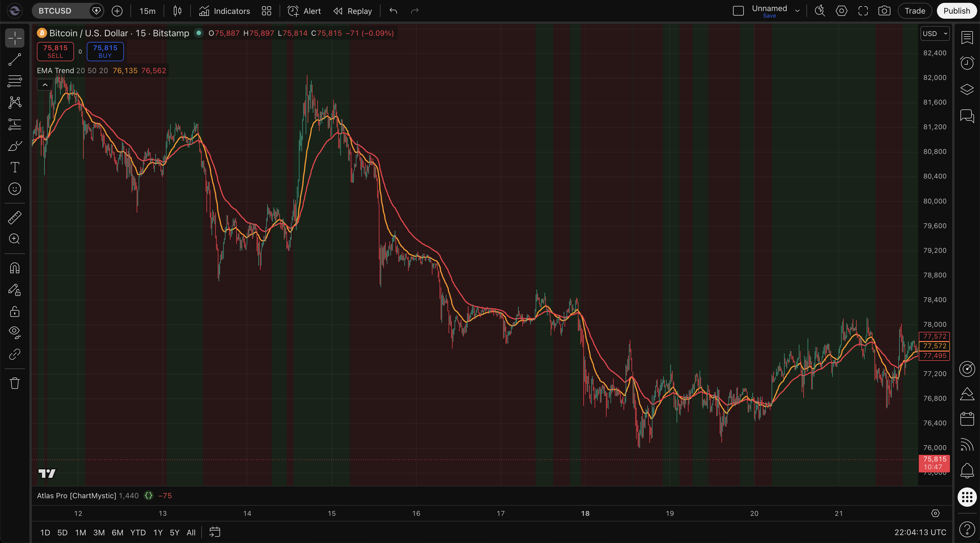
Task: Select Atlas Pro ChartMystic indicator legend
Action: [76, 495]
